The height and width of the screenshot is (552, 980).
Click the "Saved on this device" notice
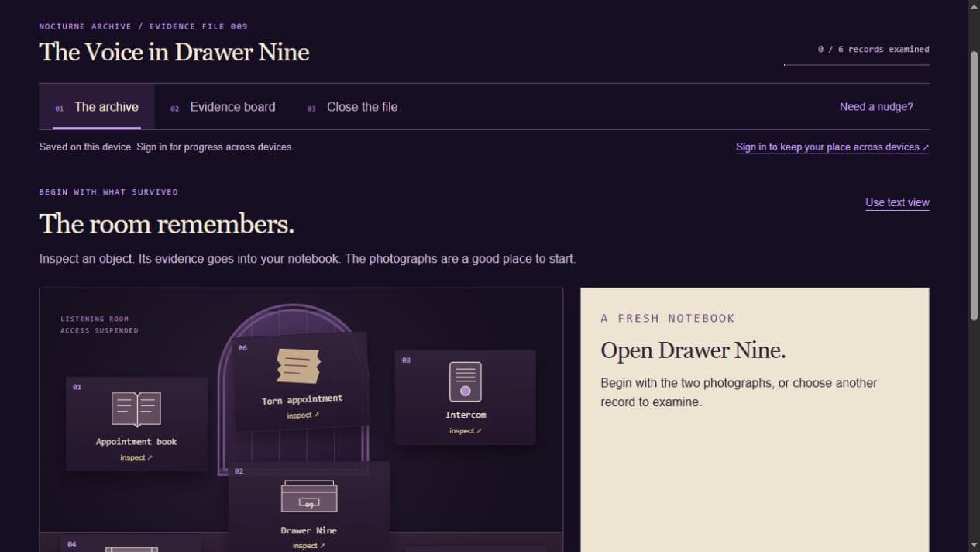pos(167,147)
